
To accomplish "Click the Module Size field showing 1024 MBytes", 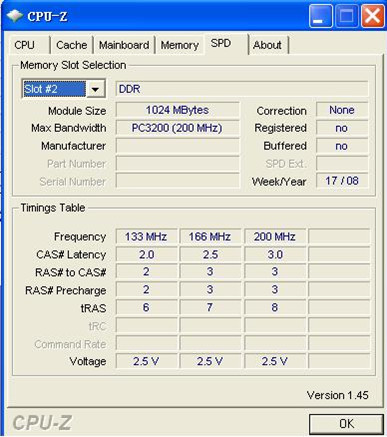I will point(177,110).
